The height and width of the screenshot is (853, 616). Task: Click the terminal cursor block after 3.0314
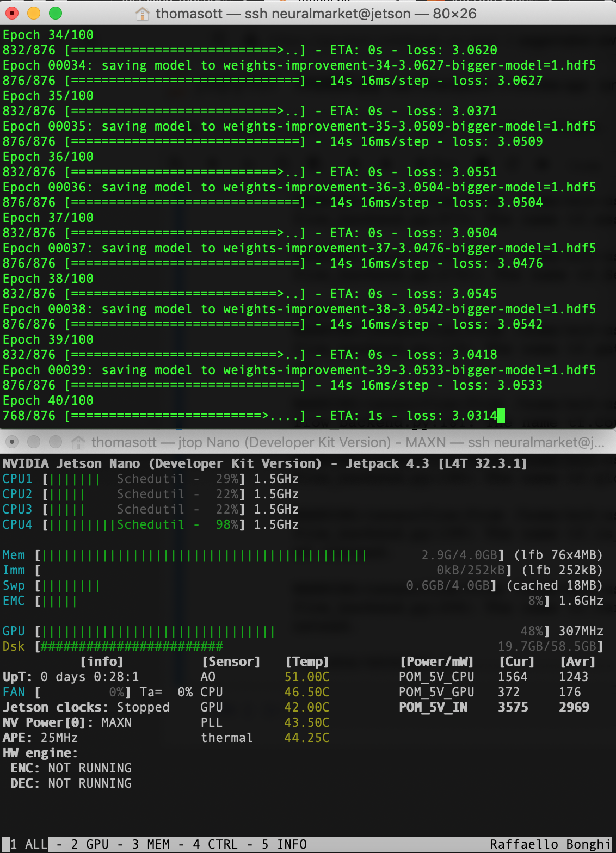pyautogui.click(x=501, y=416)
